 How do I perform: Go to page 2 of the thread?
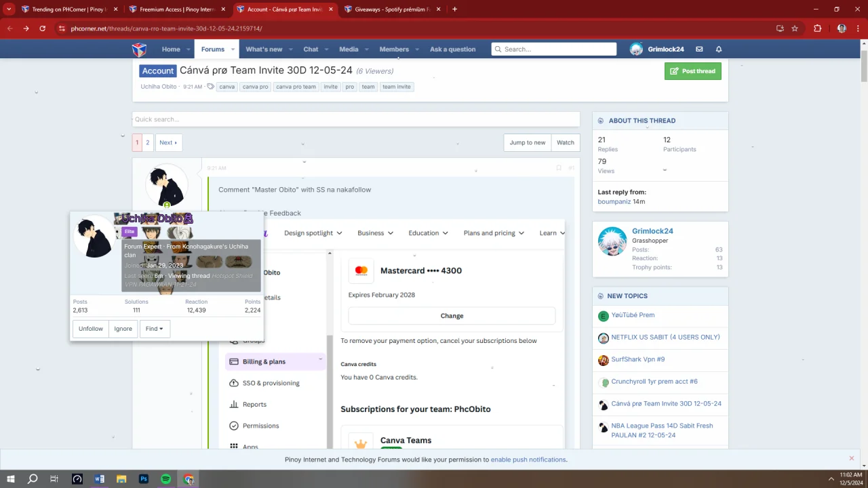[148, 142]
